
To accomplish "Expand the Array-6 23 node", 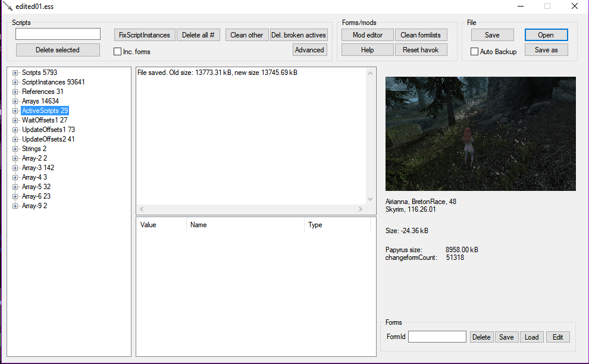I will [x=15, y=196].
